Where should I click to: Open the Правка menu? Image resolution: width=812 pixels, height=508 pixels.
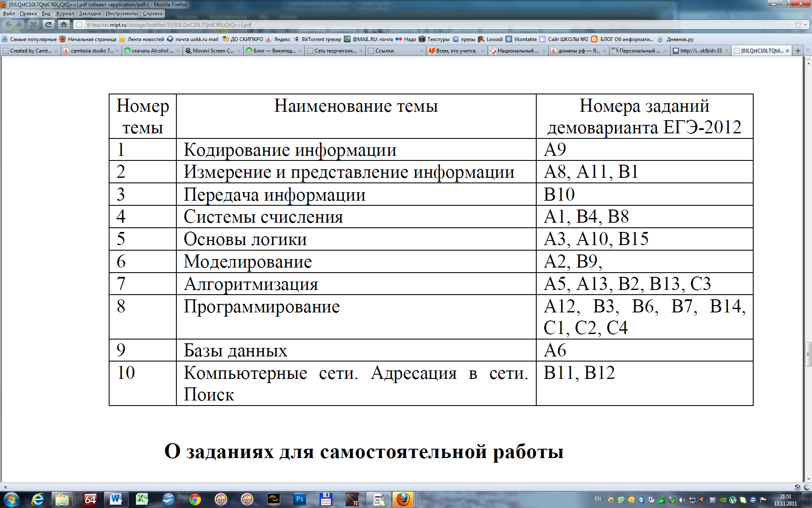pos(28,14)
